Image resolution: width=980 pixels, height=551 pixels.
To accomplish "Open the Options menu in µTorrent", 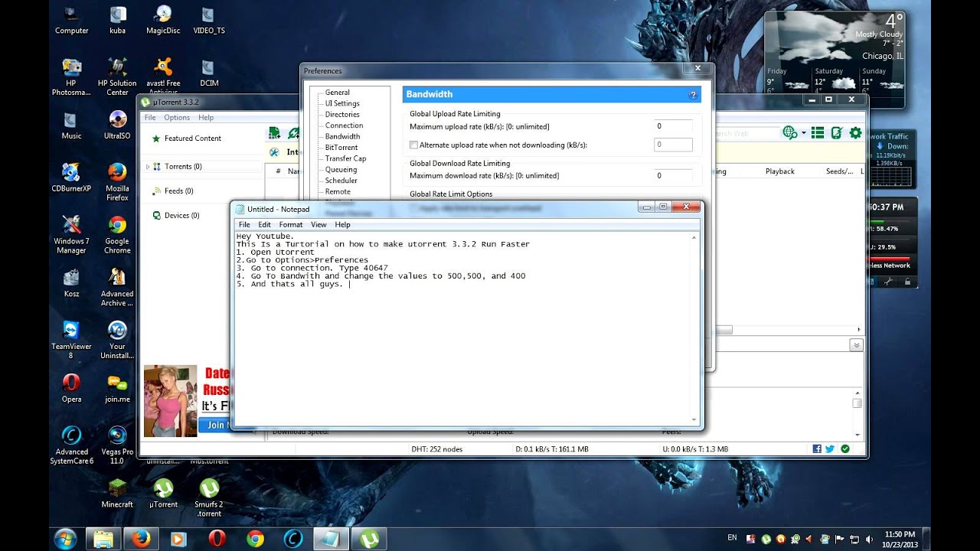I will click(x=177, y=117).
